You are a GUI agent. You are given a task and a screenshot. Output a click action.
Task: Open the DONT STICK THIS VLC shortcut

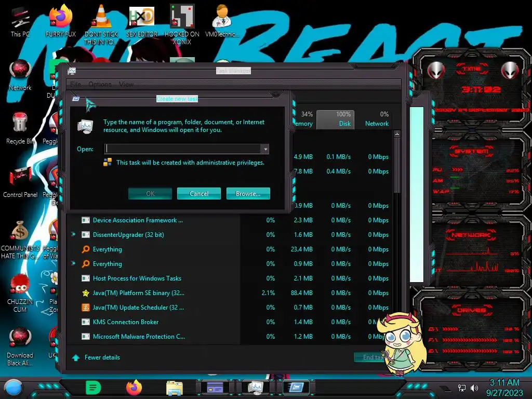pos(101,24)
